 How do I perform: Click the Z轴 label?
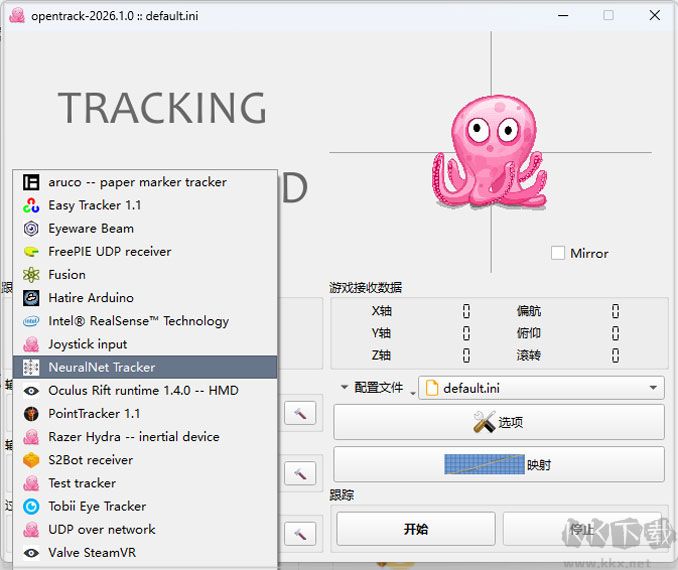point(381,355)
